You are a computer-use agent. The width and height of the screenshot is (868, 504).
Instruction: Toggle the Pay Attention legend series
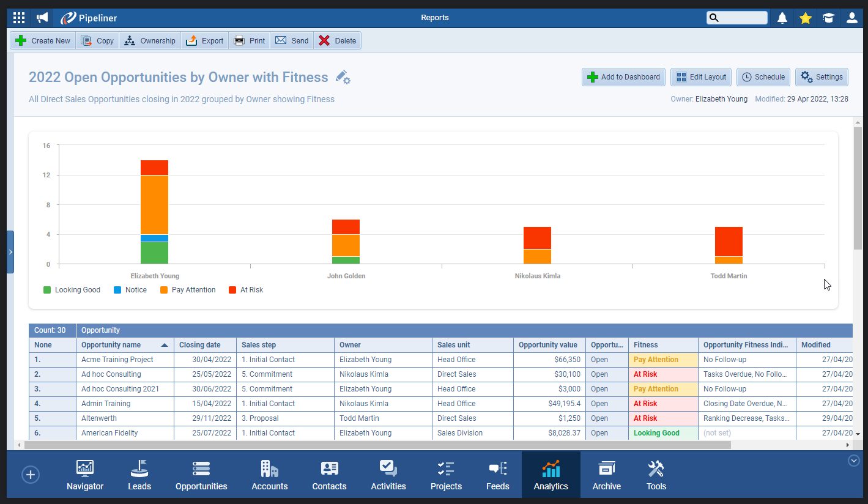(188, 290)
